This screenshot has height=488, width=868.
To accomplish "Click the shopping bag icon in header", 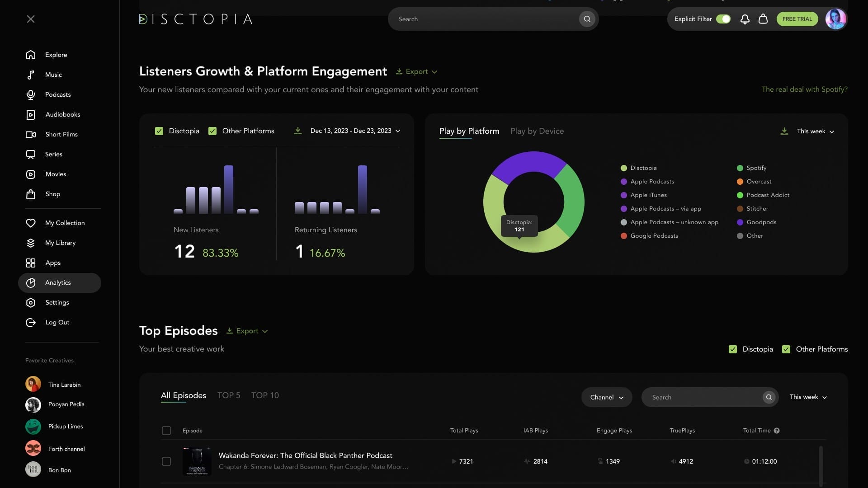I will point(763,19).
